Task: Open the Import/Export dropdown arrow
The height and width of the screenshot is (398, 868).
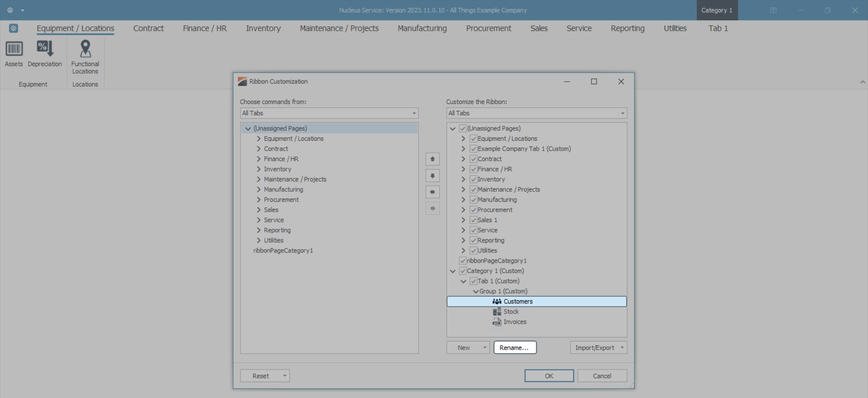Action: (623, 348)
